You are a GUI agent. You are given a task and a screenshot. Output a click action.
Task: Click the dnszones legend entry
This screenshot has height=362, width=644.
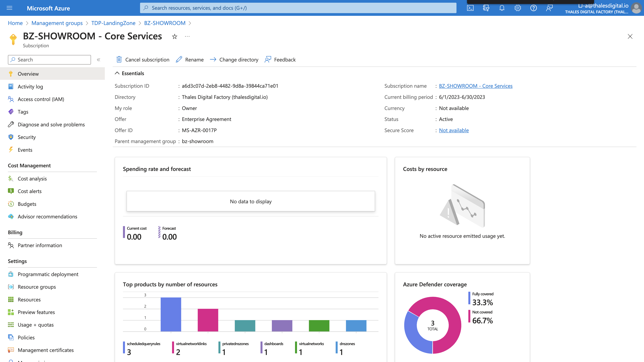345,348
